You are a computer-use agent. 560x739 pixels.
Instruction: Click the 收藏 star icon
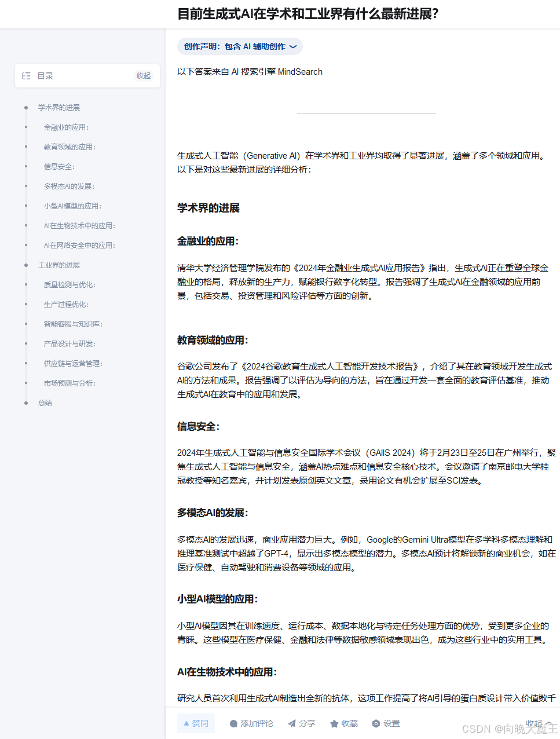point(334,723)
